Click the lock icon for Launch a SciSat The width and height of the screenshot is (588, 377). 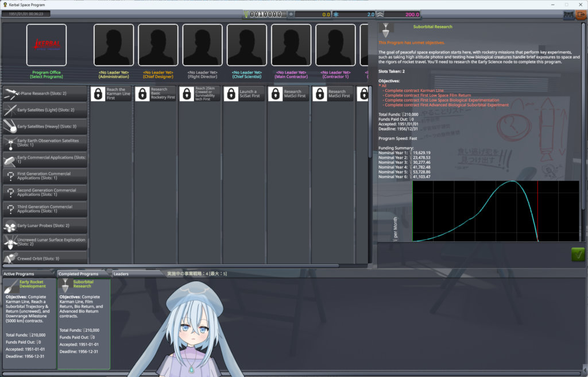(x=231, y=94)
